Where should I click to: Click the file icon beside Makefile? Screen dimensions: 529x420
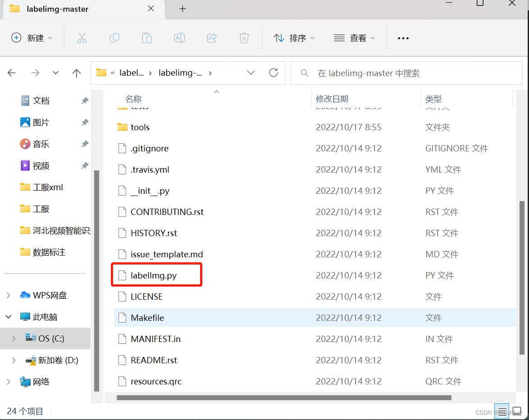coord(122,318)
